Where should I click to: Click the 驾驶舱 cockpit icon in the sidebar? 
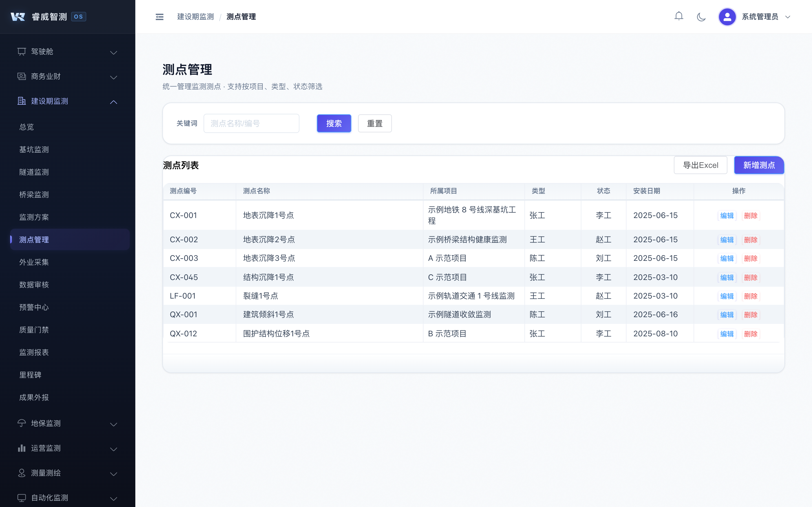point(21,51)
